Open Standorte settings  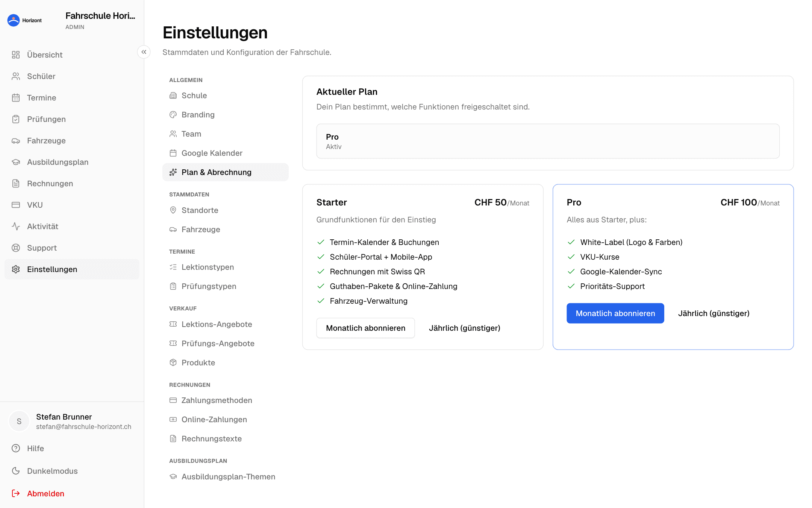click(226, 210)
